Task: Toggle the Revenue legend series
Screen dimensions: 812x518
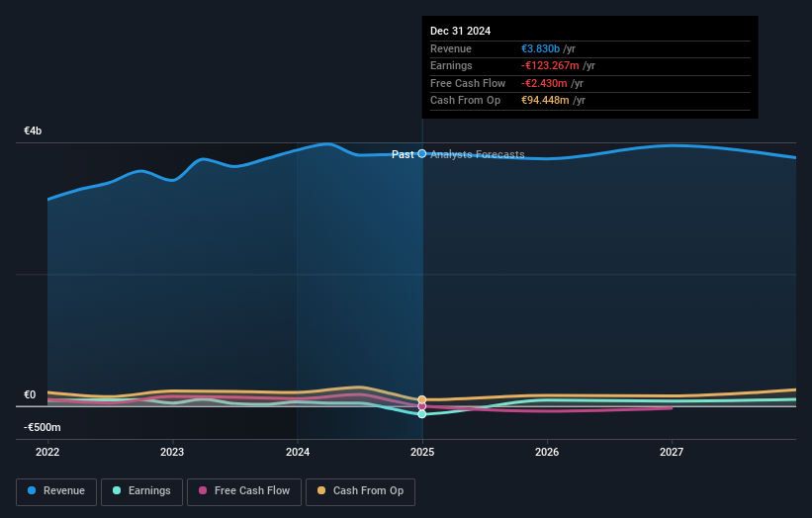Action: pyautogui.click(x=56, y=491)
